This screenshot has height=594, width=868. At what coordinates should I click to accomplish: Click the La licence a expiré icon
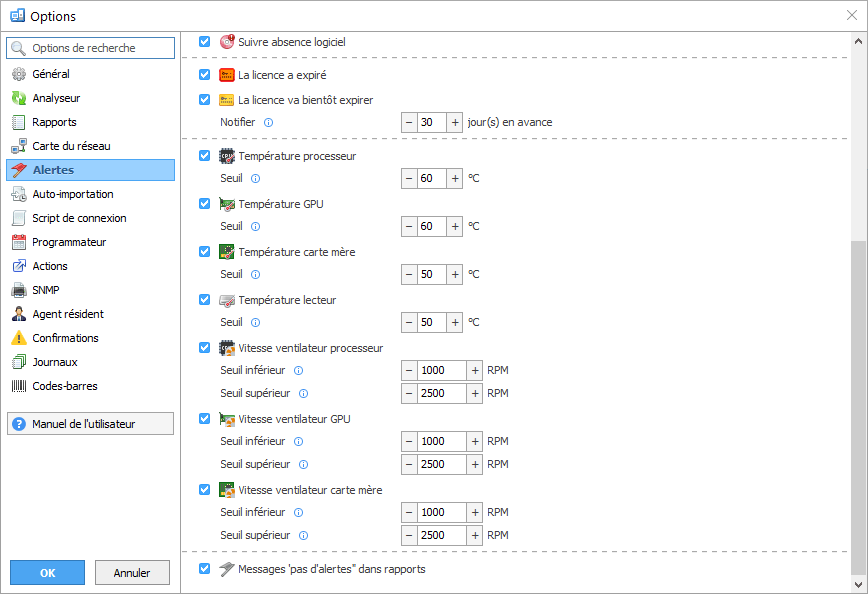(x=227, y=75)
